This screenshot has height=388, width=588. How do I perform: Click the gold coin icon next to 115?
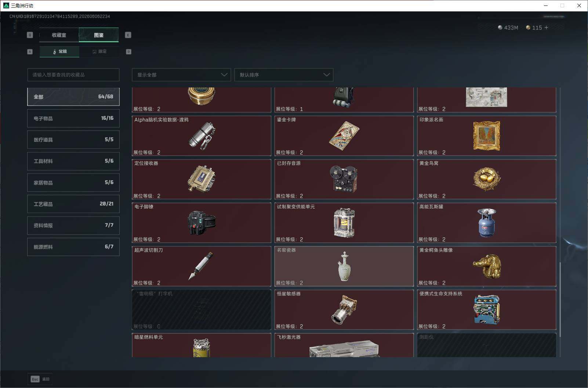[x=528, y=28]
